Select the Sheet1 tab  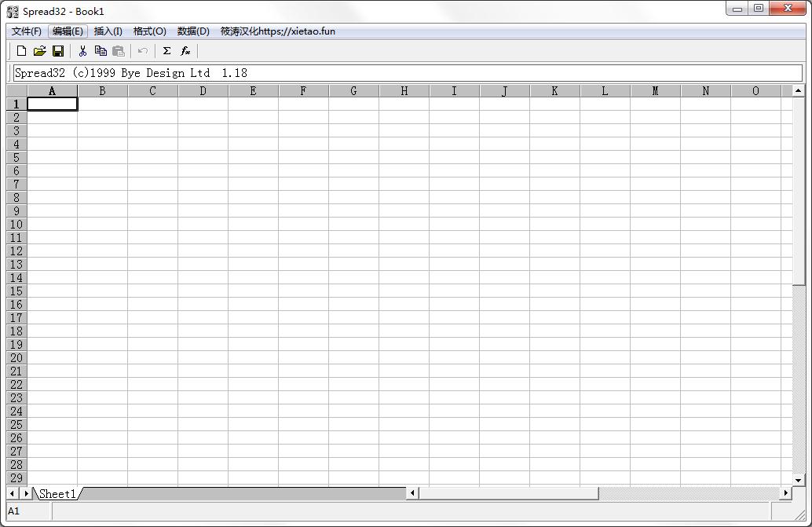coord(57,493)
